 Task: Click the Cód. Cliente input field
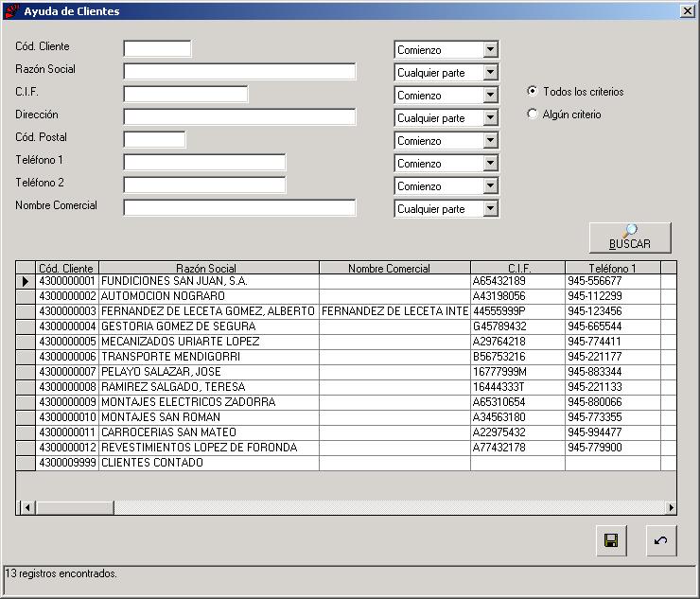158,48
